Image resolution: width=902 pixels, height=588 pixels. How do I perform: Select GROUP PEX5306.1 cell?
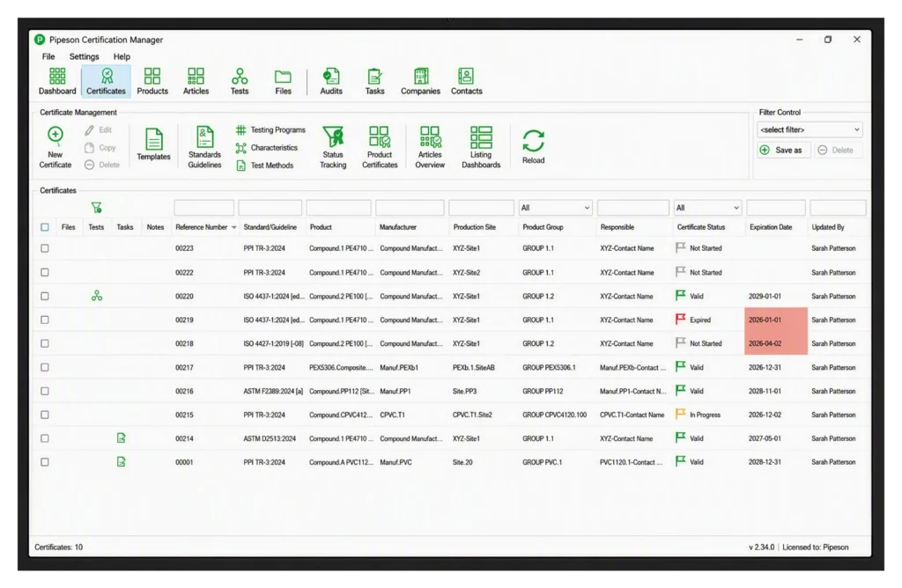pyautogui.click(x=549, y=367)
